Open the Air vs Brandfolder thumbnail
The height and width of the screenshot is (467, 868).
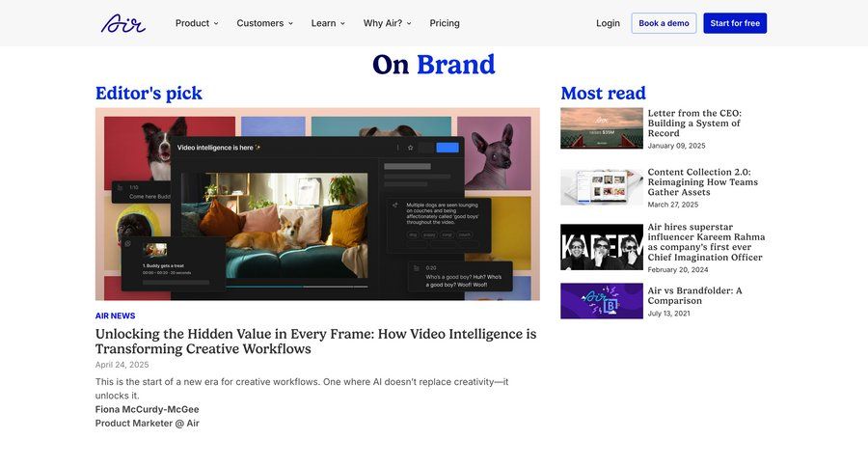601,301
